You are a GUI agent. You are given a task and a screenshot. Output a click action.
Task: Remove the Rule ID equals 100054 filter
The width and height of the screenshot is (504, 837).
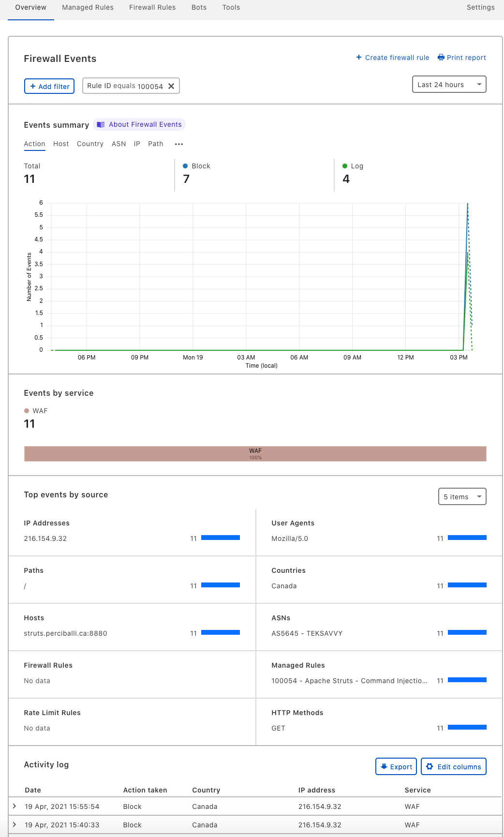(171, 86)
